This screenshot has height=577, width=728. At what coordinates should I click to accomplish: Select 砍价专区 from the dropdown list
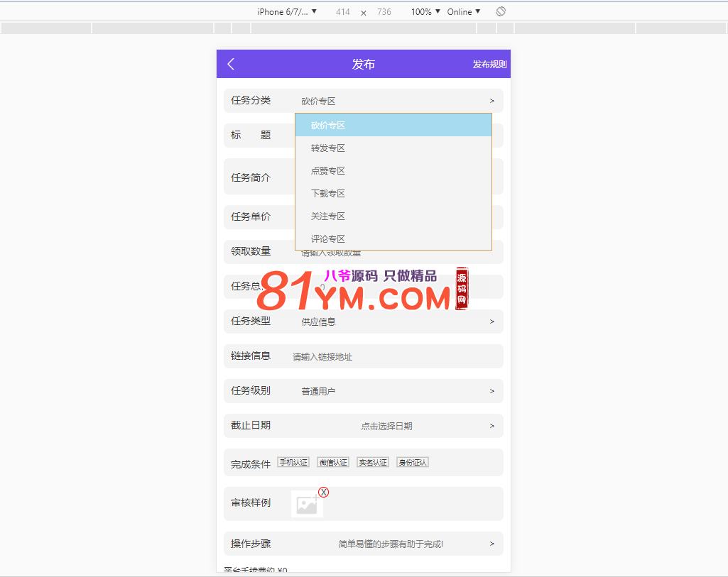click(x=393, y=125)
